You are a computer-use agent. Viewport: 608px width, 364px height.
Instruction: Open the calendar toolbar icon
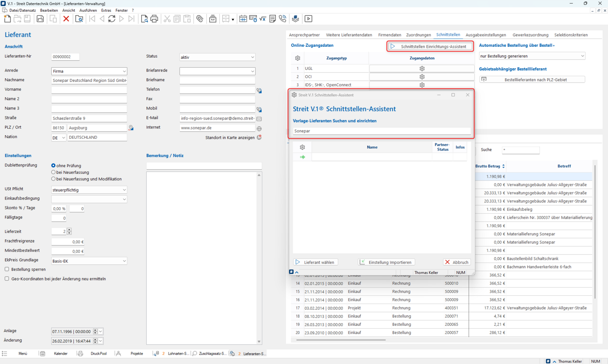tap(243, 19)
